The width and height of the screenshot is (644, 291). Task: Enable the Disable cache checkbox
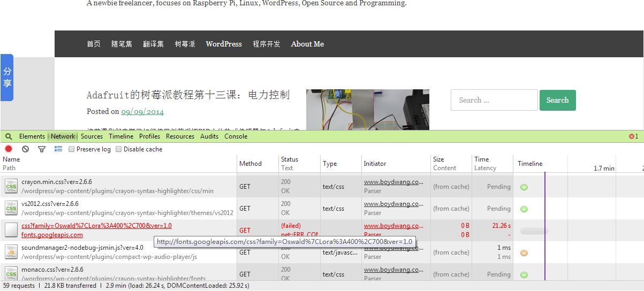coord(119,149)
